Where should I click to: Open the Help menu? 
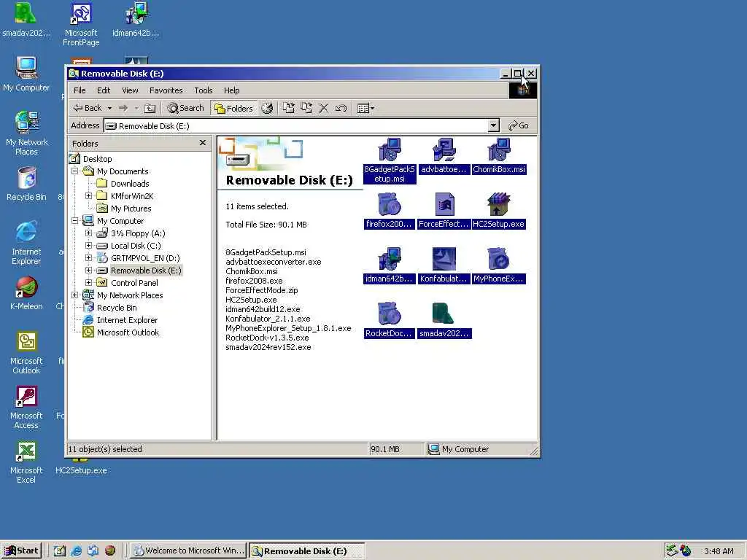(x=231, y=90)
